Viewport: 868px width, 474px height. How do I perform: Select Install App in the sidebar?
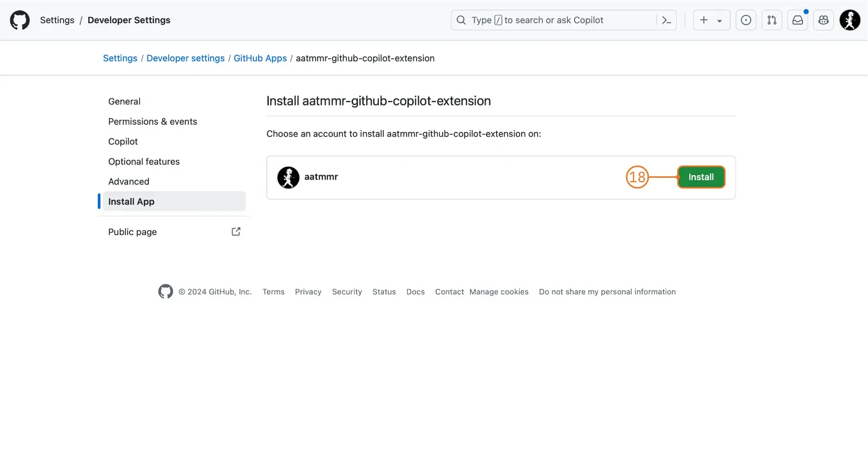coord(174,202)
